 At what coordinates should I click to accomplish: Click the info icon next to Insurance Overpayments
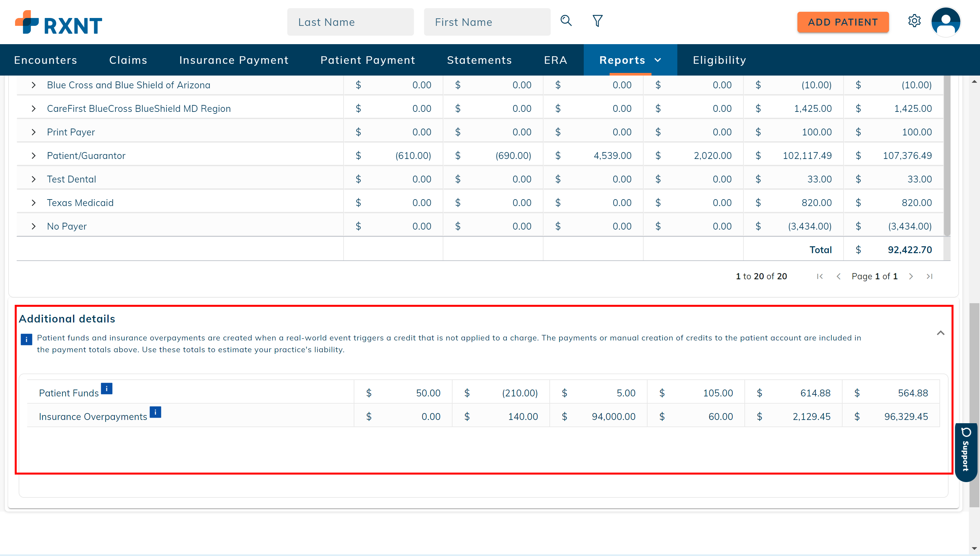pos(155,412)
